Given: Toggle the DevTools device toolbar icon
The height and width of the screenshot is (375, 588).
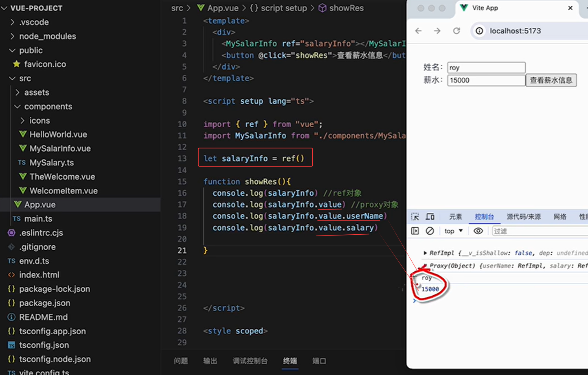Looking at the screenshot, I should tap(430, 217).
